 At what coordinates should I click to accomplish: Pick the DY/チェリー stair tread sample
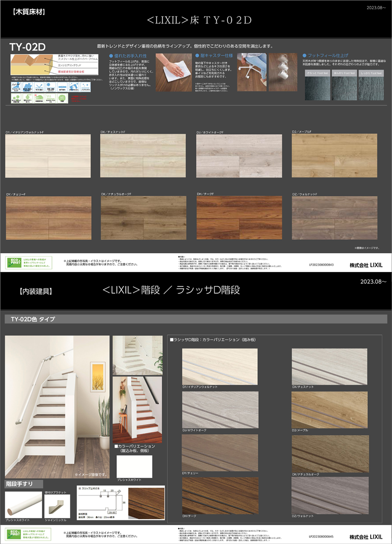pyautogui.click(x=220, y=453)
